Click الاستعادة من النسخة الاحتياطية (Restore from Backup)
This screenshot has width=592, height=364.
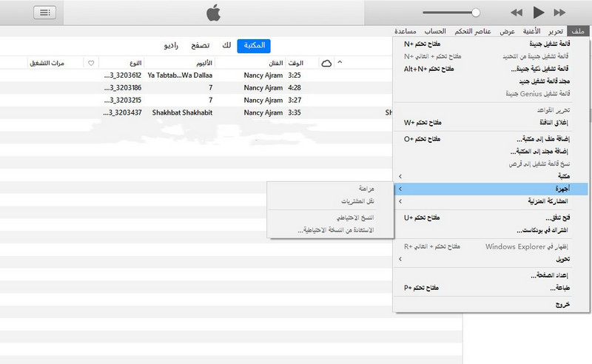pyautogui.click(x=330, y=230)
